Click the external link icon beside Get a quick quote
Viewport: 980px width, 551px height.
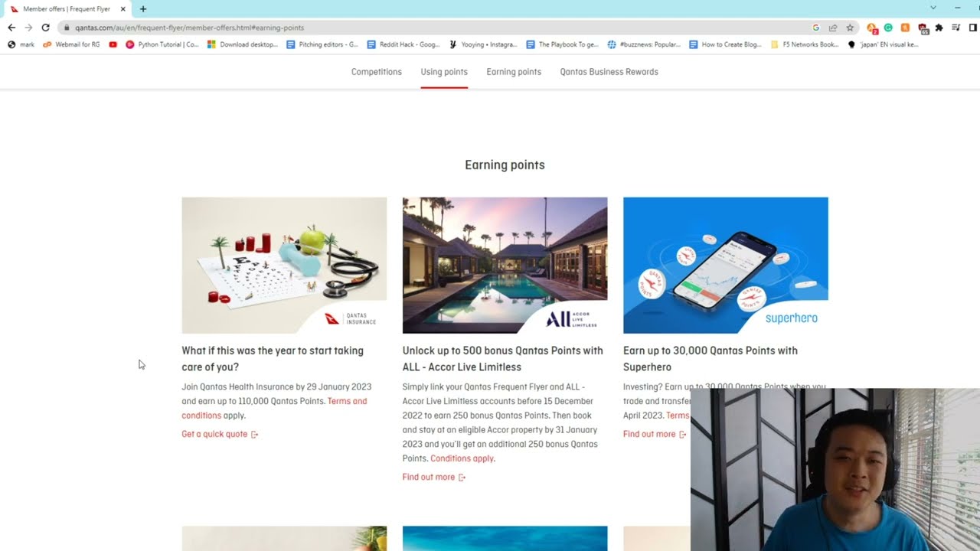point(255,435)
